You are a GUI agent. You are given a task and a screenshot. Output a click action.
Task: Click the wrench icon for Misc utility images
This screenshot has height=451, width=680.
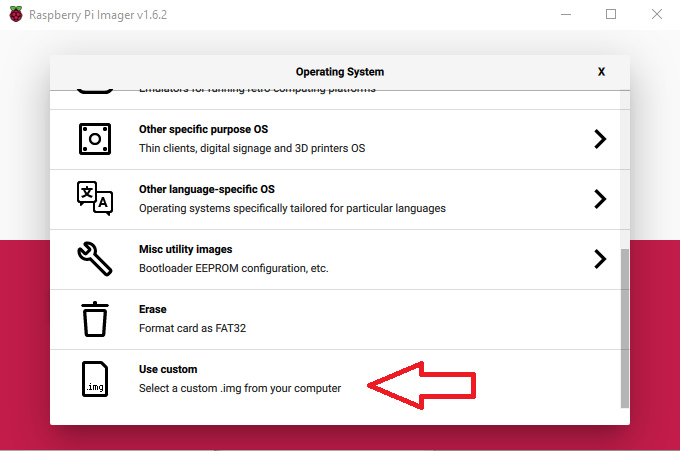tap(95, 259)
